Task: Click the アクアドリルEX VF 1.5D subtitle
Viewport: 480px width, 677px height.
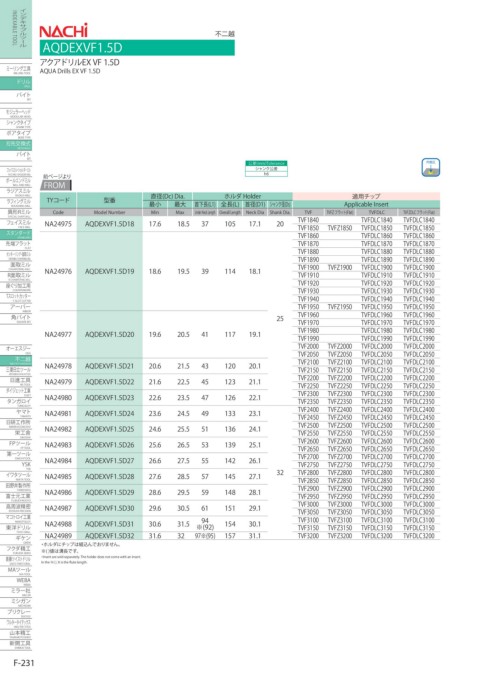Action: coord(79,62)
